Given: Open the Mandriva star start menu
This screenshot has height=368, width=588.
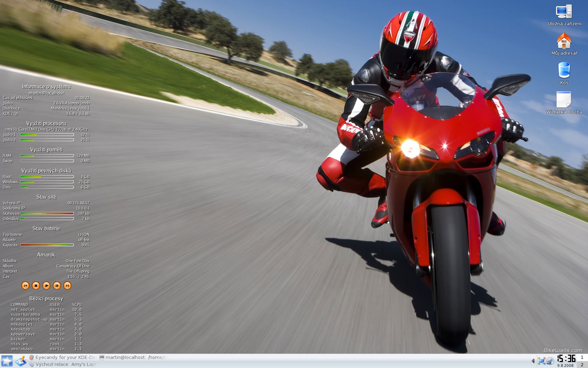Looking at the screenshot, I should click(7, 361).
